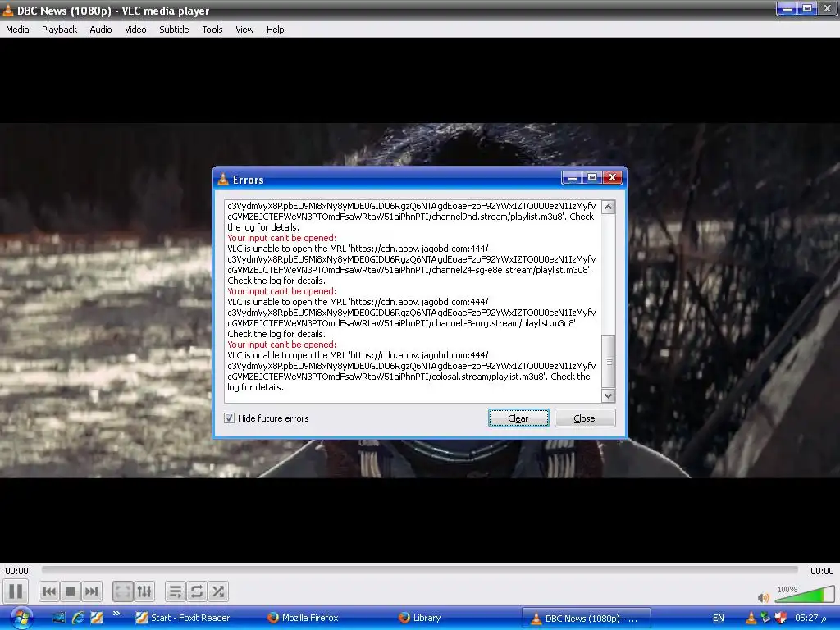Launch Internet Explorer from quick launch

click(x=78, y=618)
